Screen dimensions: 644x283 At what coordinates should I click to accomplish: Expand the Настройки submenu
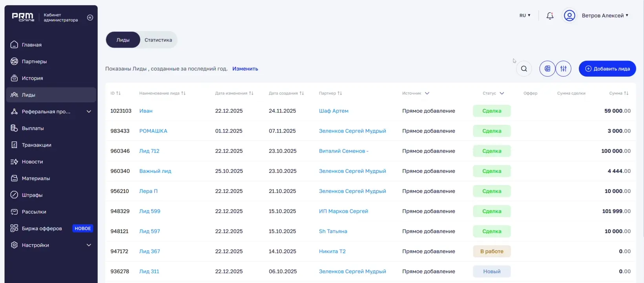click(x=89, y=245)
